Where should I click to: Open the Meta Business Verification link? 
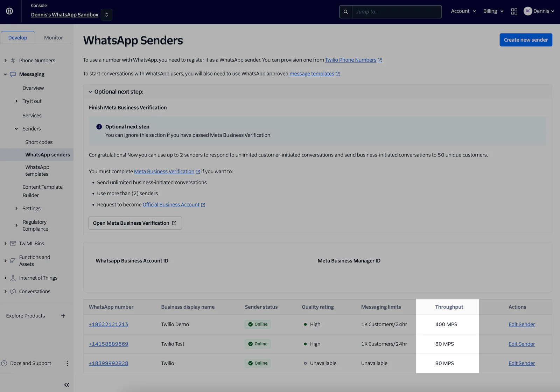pyautogui.click(x=164, y=171)
